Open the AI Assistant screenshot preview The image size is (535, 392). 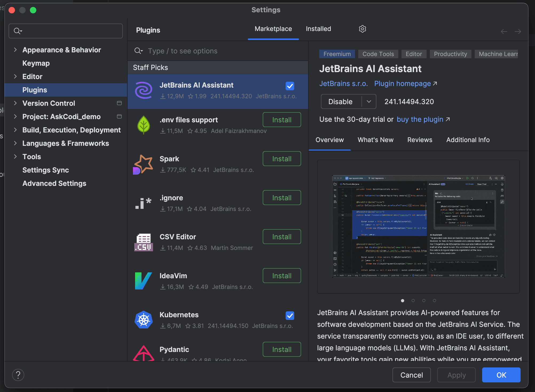pos(419,226)
